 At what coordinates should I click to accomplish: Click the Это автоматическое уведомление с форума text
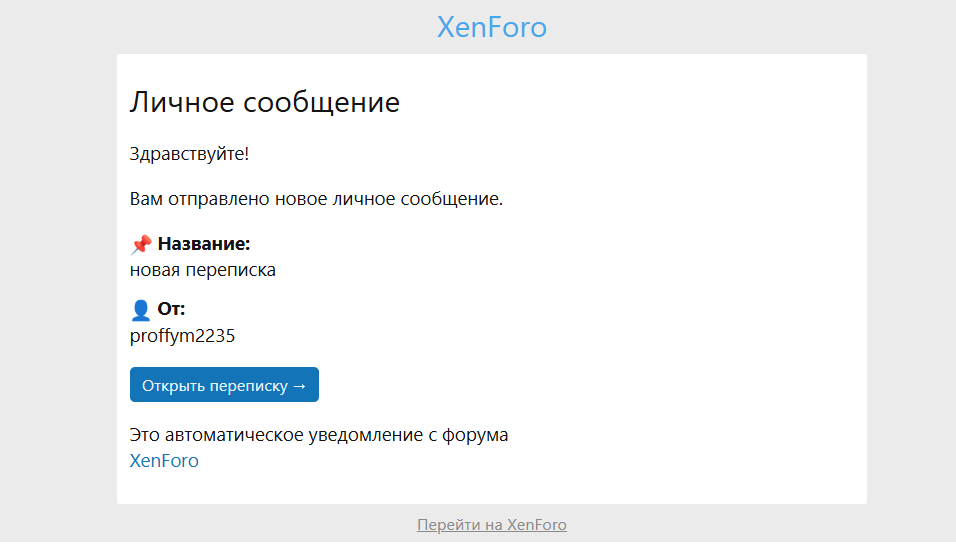click(x=319, y=435)
